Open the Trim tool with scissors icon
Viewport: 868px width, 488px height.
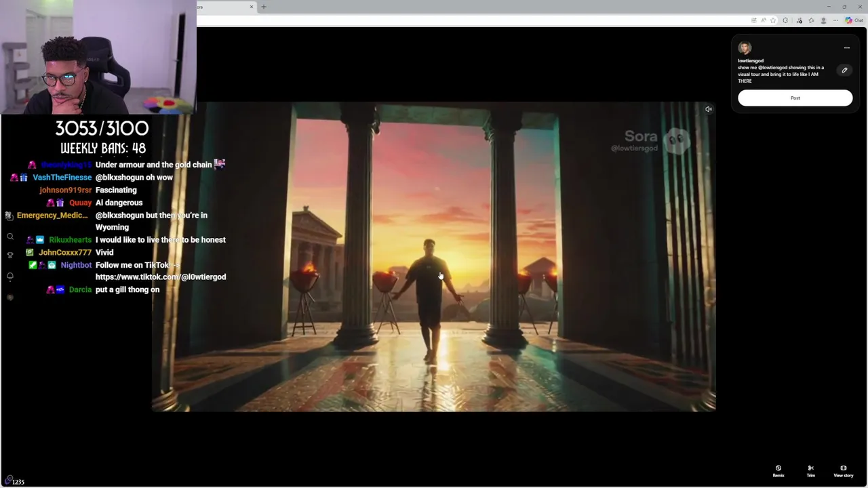point(810,471)
